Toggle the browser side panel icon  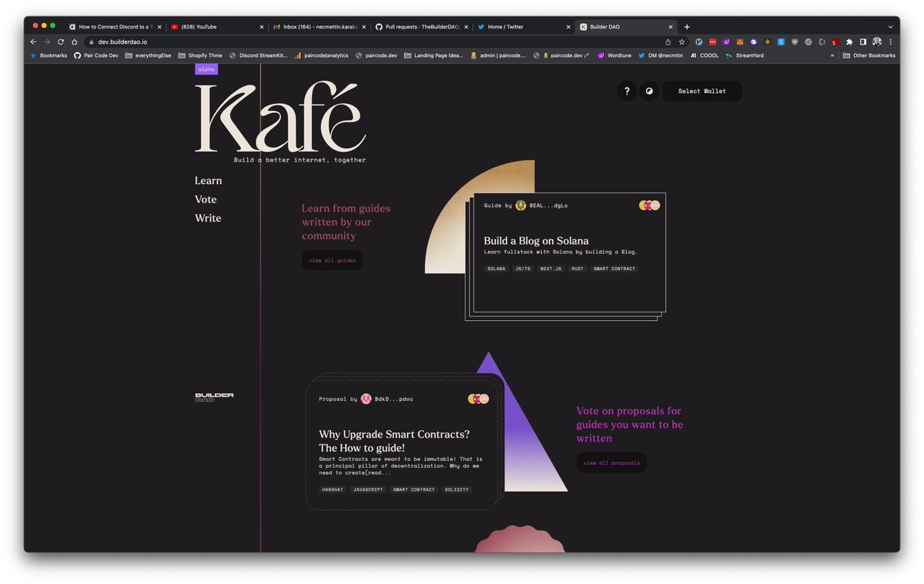pos(863,42)
